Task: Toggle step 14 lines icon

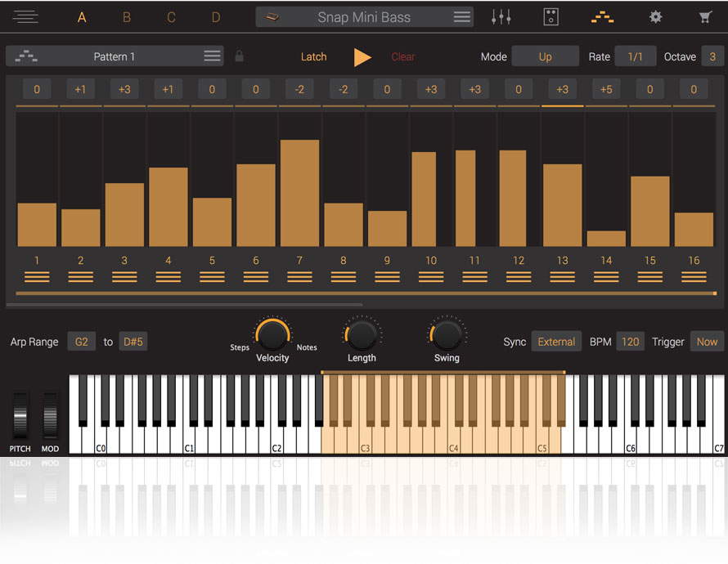Action: coord(606,277)
